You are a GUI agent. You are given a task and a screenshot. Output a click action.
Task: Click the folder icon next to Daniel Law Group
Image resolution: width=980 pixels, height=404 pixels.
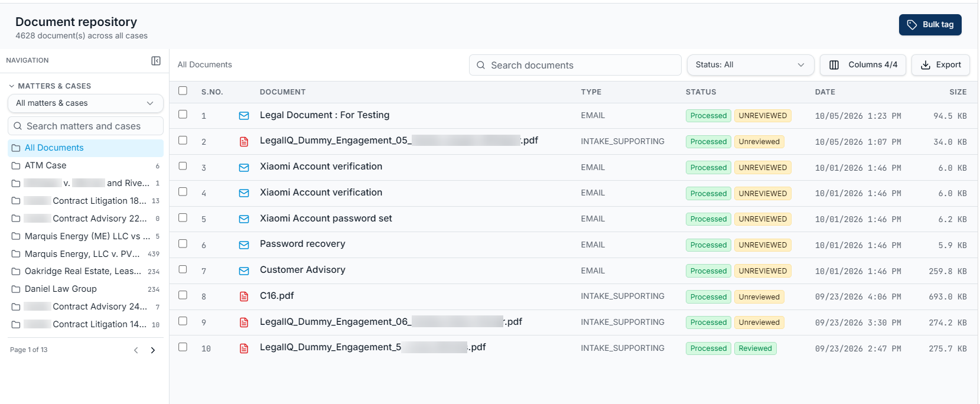(16, 289)
